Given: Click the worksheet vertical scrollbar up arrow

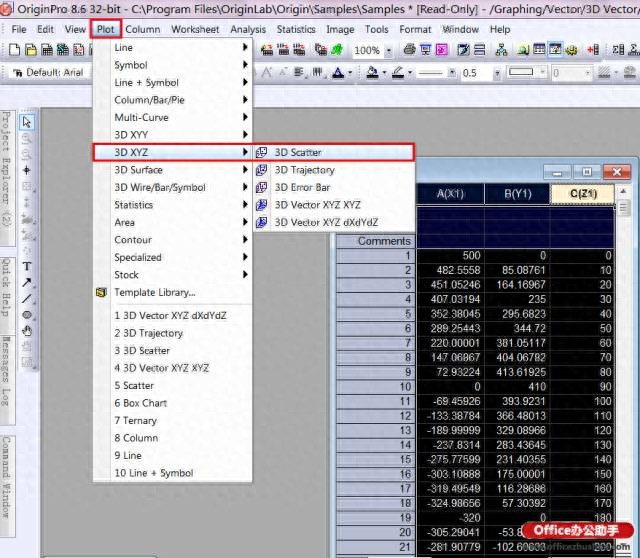Looking at the screenshot, I should [623, 191].
